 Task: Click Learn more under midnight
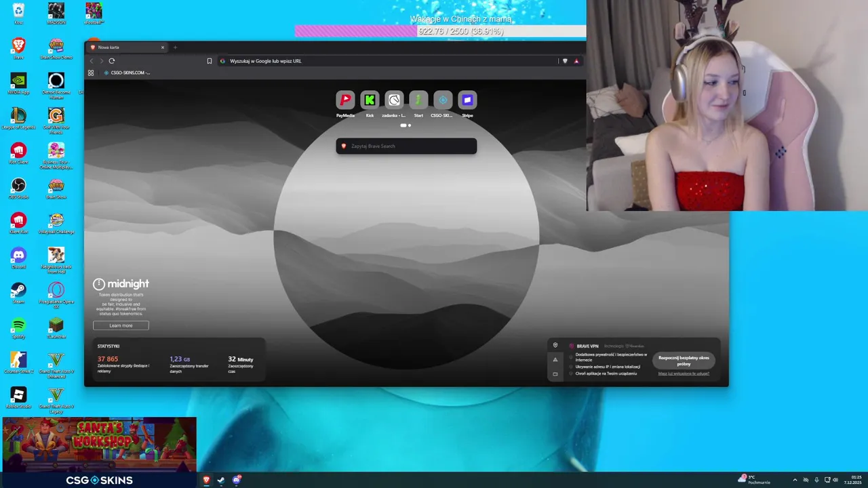[x=121, y=325]
